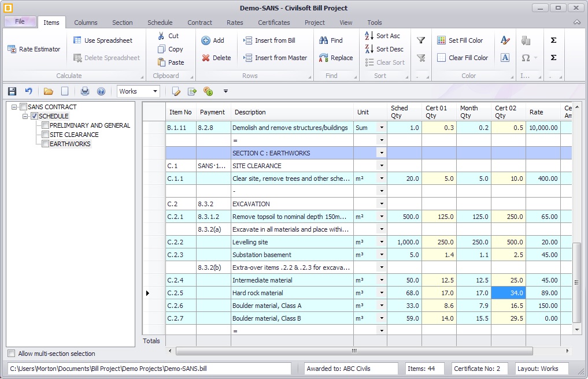Click Insert from Bill icon
This screenshot has height=379, width=588.
coord(247,40)
